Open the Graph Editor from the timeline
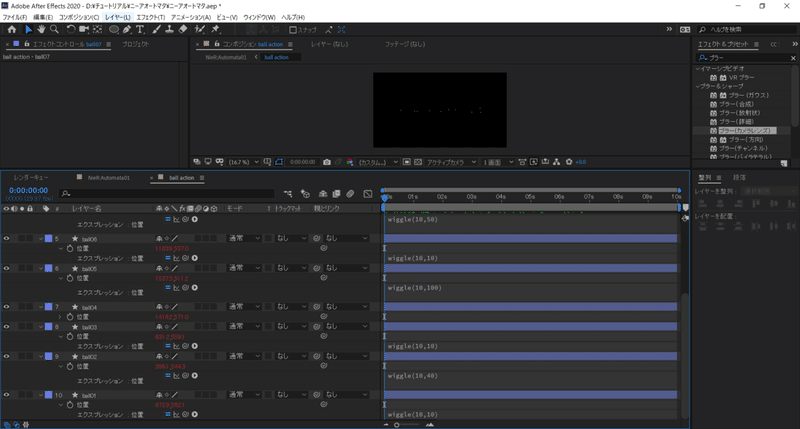Image resolution: width=800 pixels, height=429 pixels. pyautogui.click(x=368, y=194)
